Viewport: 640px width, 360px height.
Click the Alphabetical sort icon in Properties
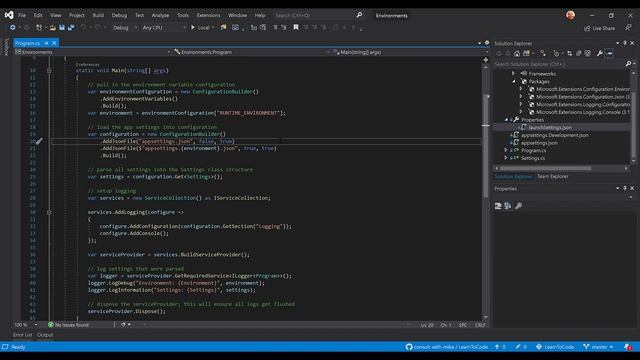[508, 206]
